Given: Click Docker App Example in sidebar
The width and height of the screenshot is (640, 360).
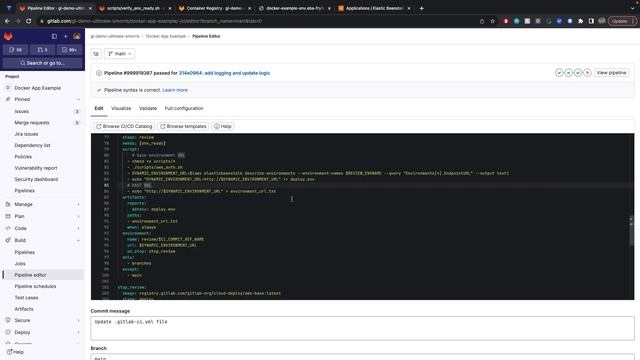Looking at the screenshot, I should (x=42, y=88).
